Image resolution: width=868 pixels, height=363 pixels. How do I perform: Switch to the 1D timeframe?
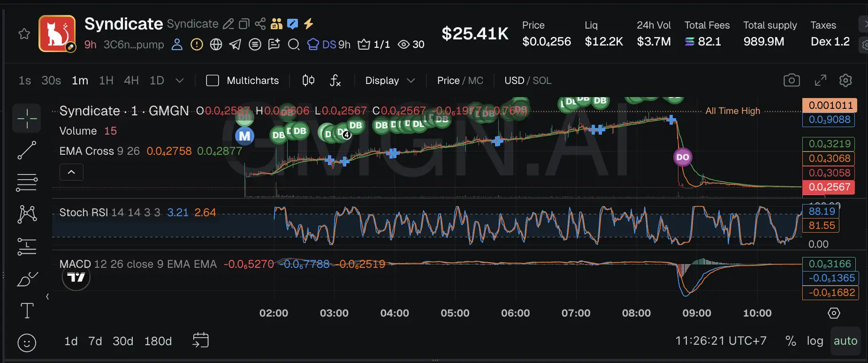[x=157, y=81]
